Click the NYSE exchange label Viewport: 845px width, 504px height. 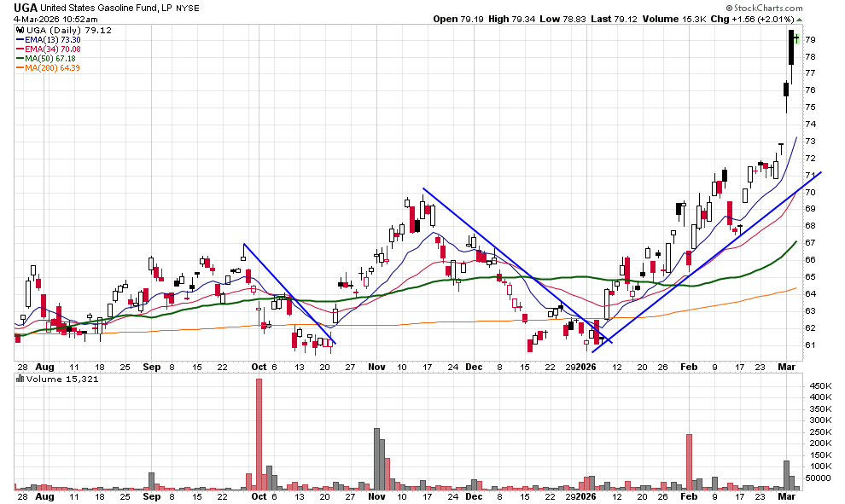coord(188,8)
